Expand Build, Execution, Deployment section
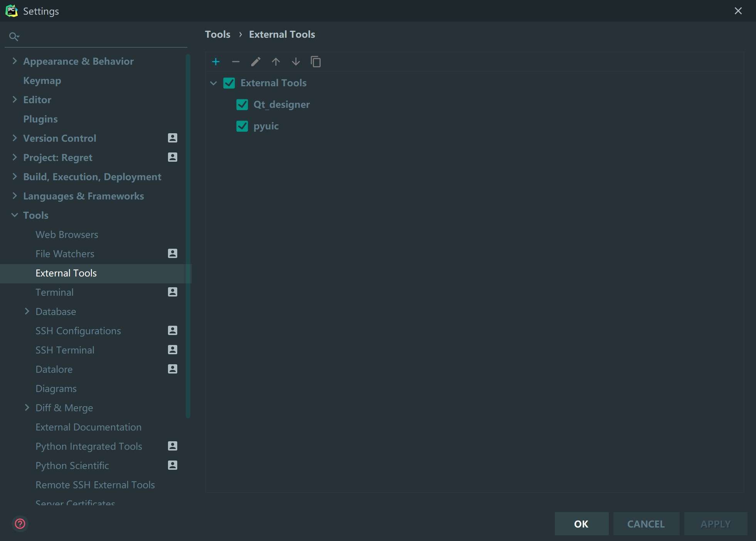Viewport: 756px width, 541px height. coord(15,176)
